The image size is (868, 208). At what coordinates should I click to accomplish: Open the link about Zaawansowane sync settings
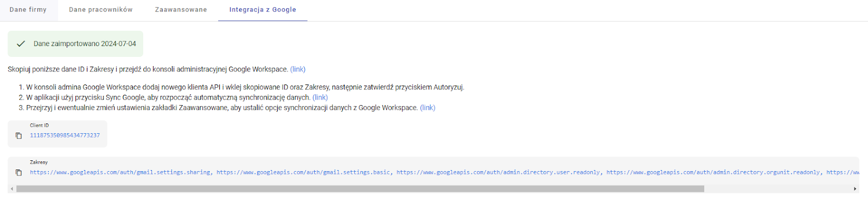[427, 108]
